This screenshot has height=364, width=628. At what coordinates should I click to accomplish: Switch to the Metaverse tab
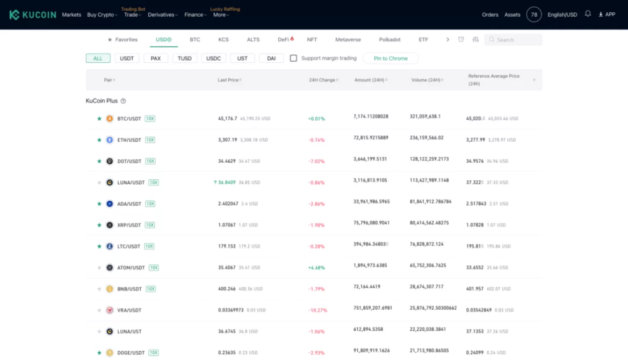348,39
